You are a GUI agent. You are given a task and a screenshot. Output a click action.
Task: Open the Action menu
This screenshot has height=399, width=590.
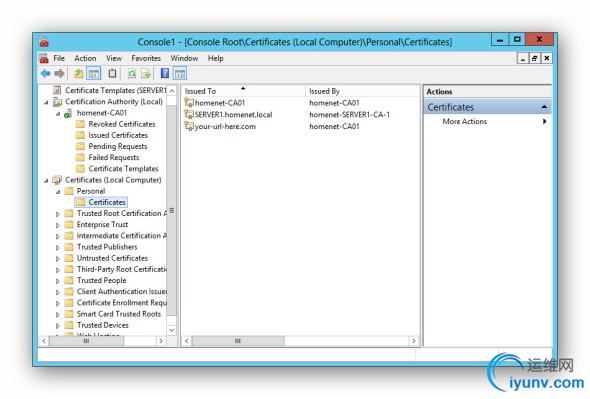pyautogui.click(x=85, y=58)
